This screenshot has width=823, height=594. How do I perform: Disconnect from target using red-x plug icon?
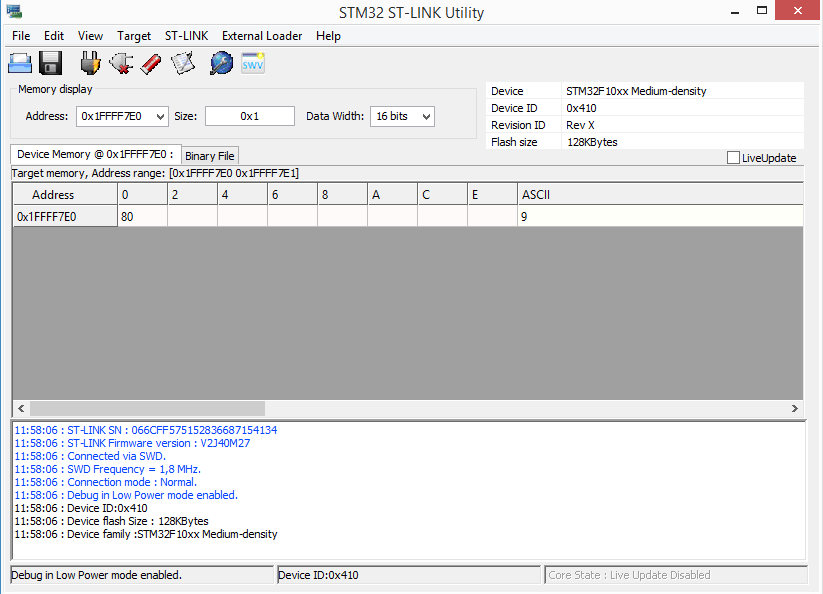(x=120, y=63)
